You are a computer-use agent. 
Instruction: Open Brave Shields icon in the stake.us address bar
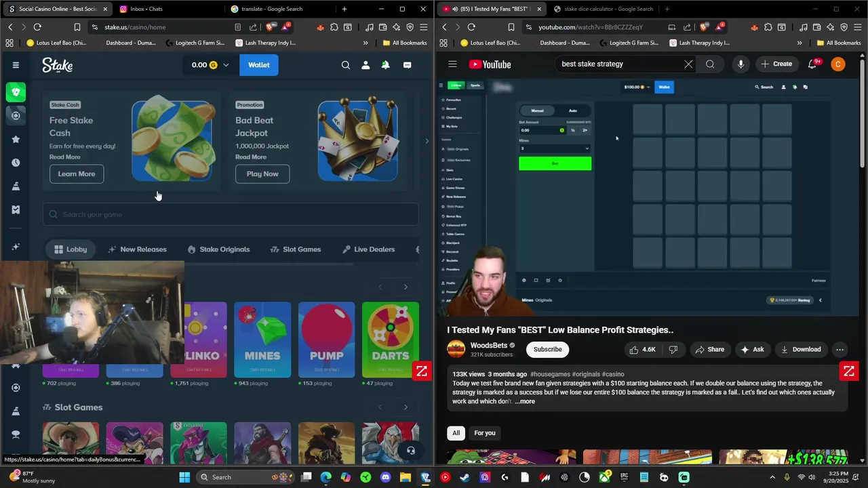[271, 27]
